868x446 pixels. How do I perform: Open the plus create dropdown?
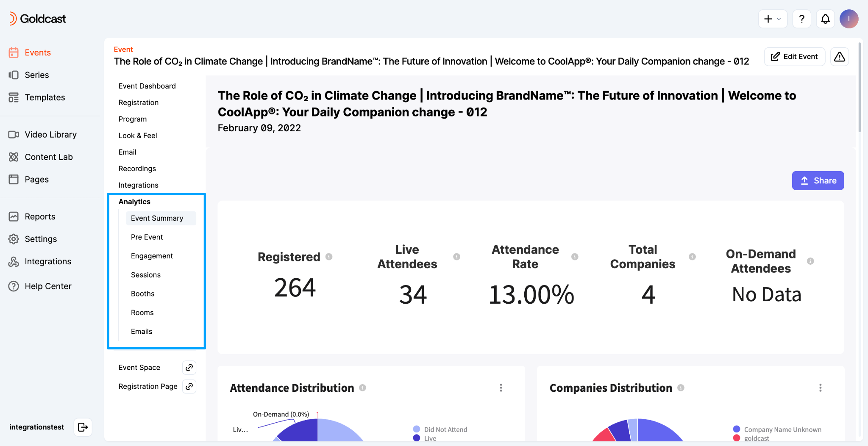tap(773, 19)
